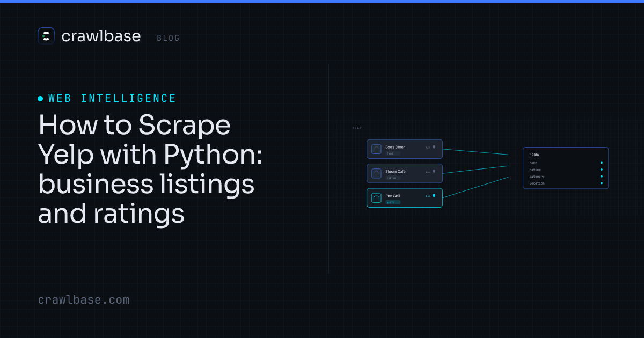Click the location pin on Bloom Cafe card

(434, 172)
